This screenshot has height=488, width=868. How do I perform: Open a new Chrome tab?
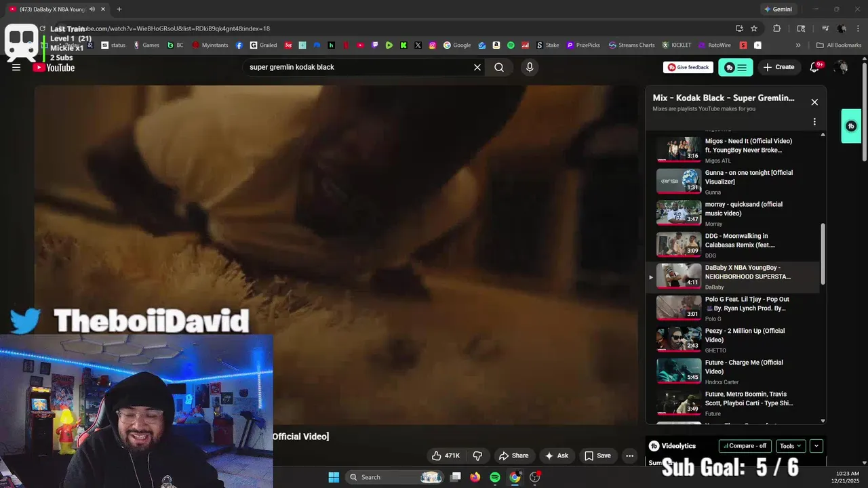pos(119,9)
